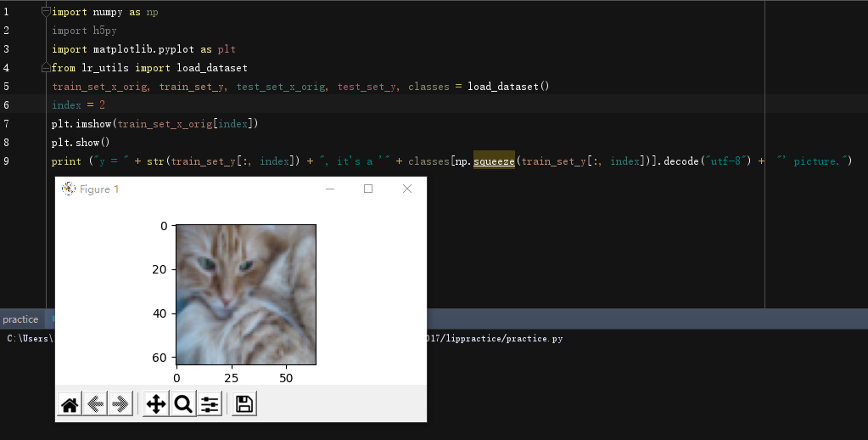Click the matplotlib logo in Figure 1 title
The width and height of the screenshot is (868, 440).
(x=69, y=189)
